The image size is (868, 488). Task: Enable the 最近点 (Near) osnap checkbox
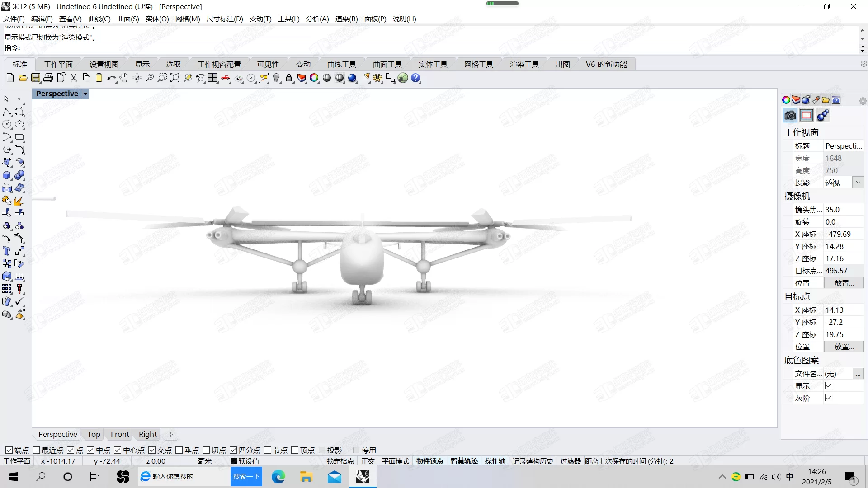(x=36, y=450)
